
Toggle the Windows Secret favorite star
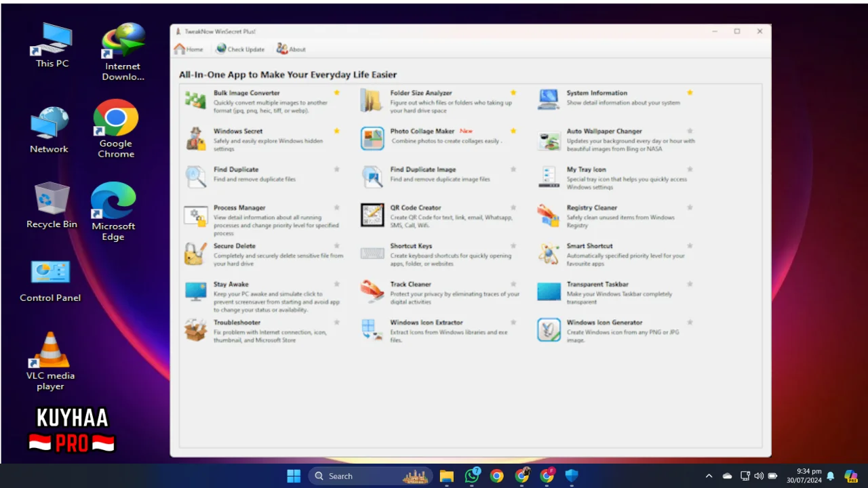pyautogui.click(x=337, y=131)
